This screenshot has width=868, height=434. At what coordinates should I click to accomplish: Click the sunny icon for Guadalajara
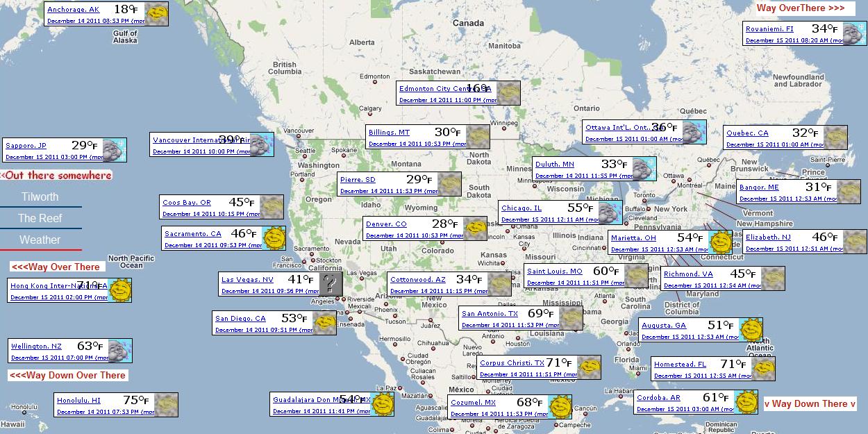(382, 404)
